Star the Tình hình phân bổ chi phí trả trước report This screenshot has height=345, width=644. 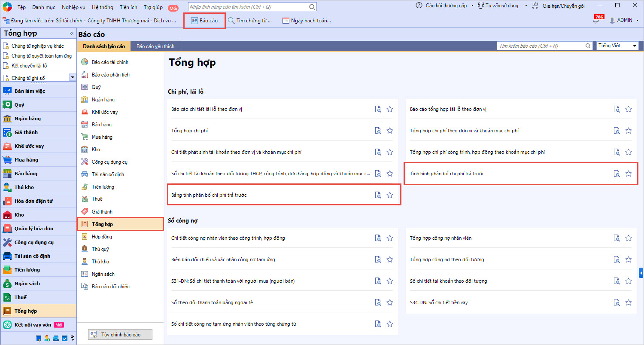coord(629,174)
